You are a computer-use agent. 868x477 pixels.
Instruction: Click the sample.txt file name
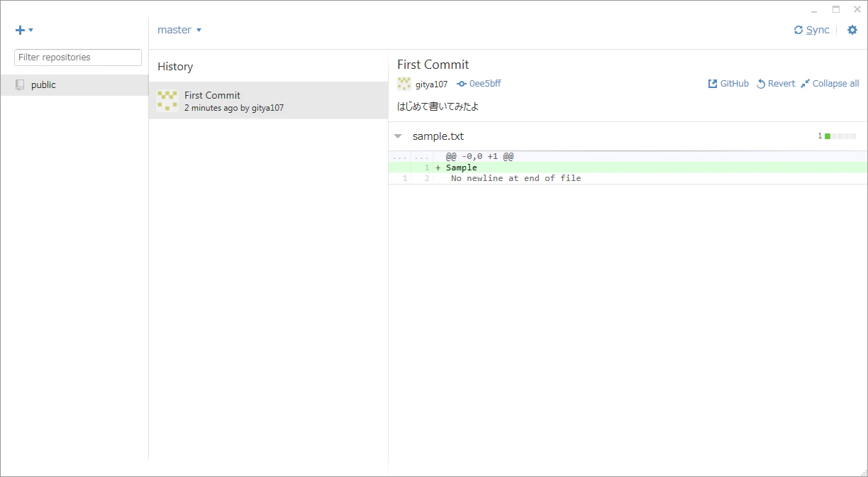tap(438, 136)
